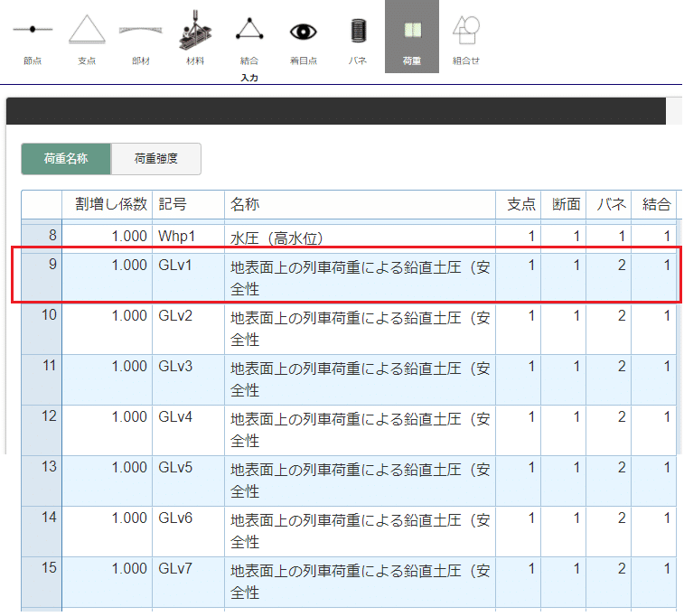Click the GLv4 symbol cell
Image resolution: width=684 pixels, height=616 pixels.
pos(189,430)
